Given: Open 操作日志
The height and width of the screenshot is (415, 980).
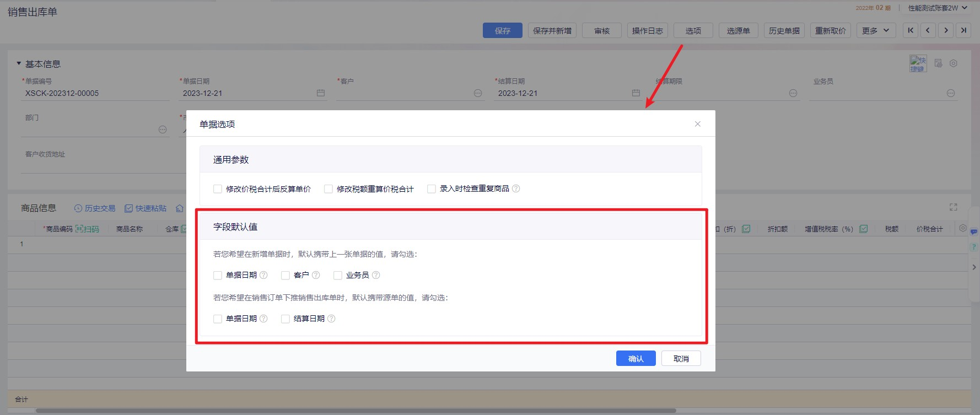Looking at the screenshot, I should pyautogui.click(x=648, y=30).
